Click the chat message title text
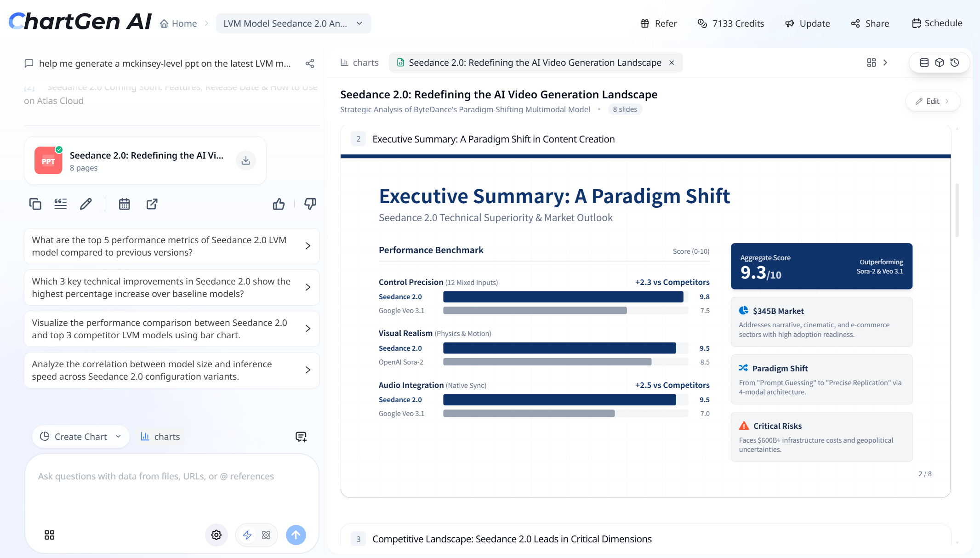This screenshot has width=980, height=558. (165, 63)
